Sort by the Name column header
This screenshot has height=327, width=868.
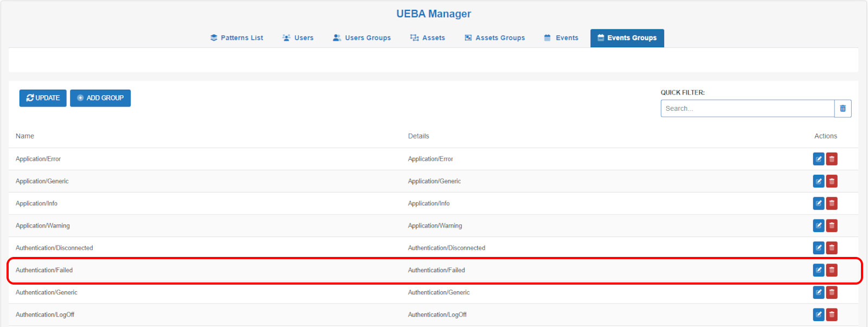[x=25, y=136]
